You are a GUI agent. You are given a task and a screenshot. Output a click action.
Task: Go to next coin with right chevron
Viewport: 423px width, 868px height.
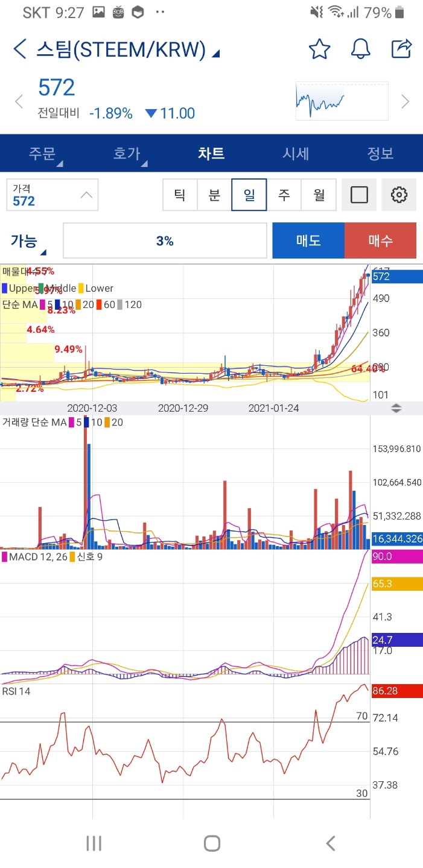(406, 101)
